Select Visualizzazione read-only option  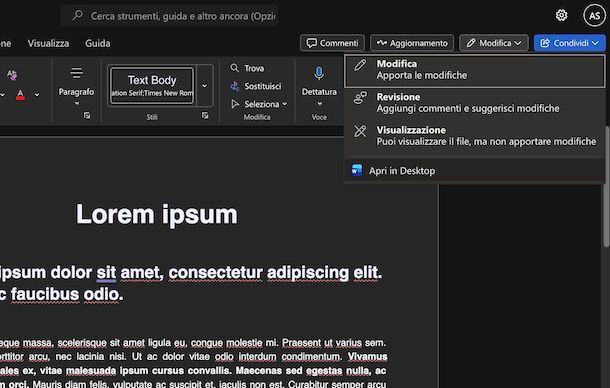coord(475,136)
